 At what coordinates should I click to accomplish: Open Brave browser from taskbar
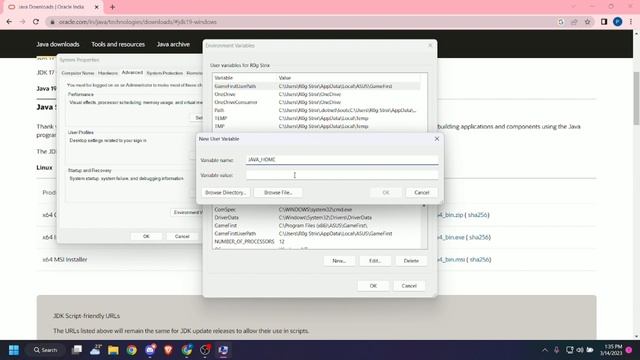168,350
